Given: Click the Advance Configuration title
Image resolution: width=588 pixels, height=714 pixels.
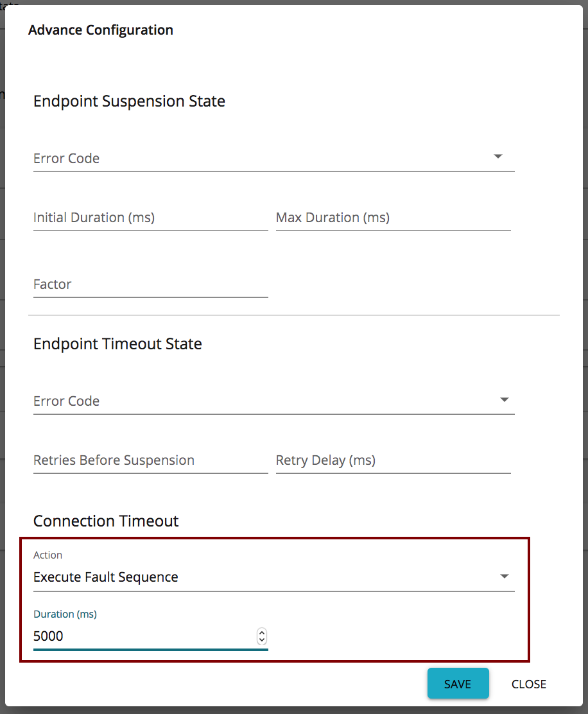Looking at the screenshot, I should click(100, 30).
